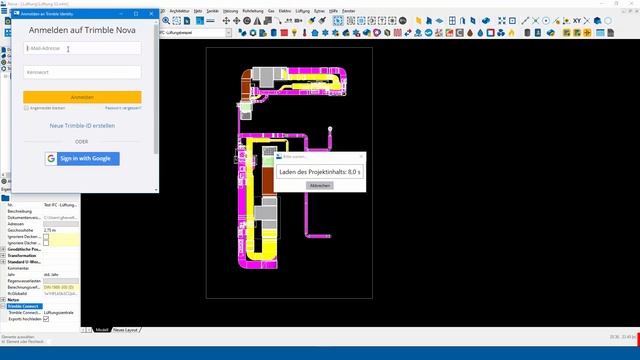Viewport: 640px width, 360px height.
Task: Open the Architektur menu
Action: point(180,11)
